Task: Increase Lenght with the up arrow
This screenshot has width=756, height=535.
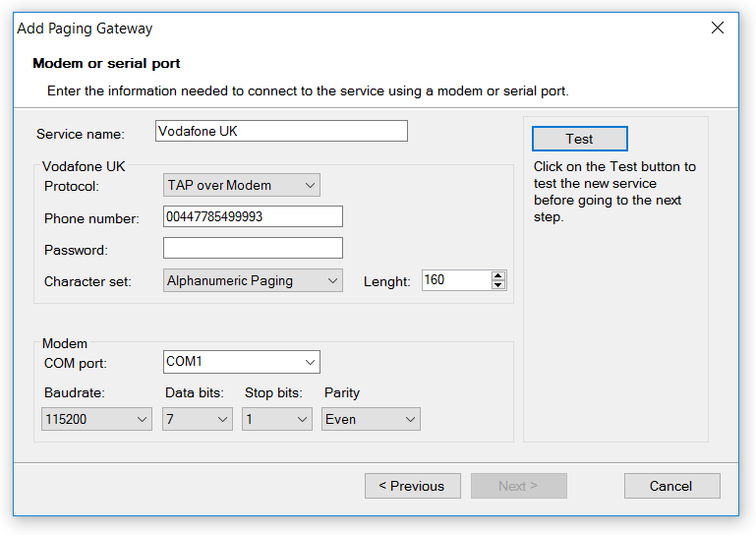Action: (x=498, y=275)
